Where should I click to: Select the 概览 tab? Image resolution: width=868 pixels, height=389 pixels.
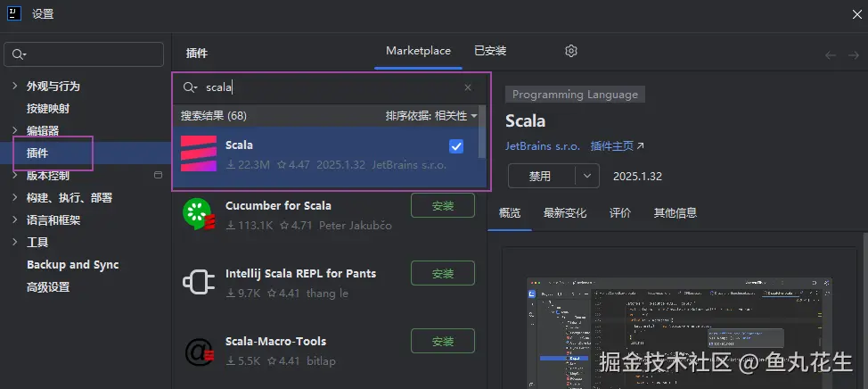[x=509, y=212]
